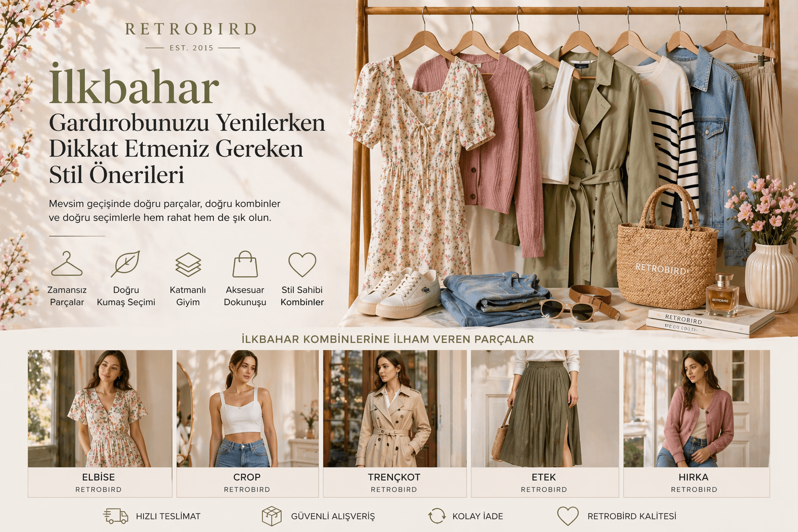Click the delivery truck Hızlı Teslimat icon

click(115, 516)
